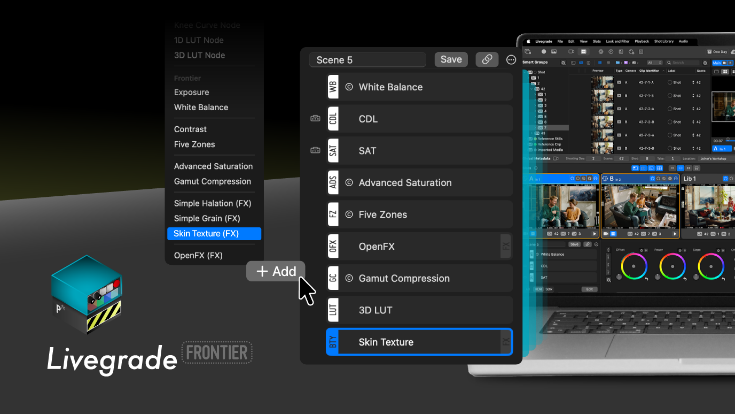Open Look and Filter menu on laptop
This screenshot has width=735, height=414.
click(x=618, y=41)
